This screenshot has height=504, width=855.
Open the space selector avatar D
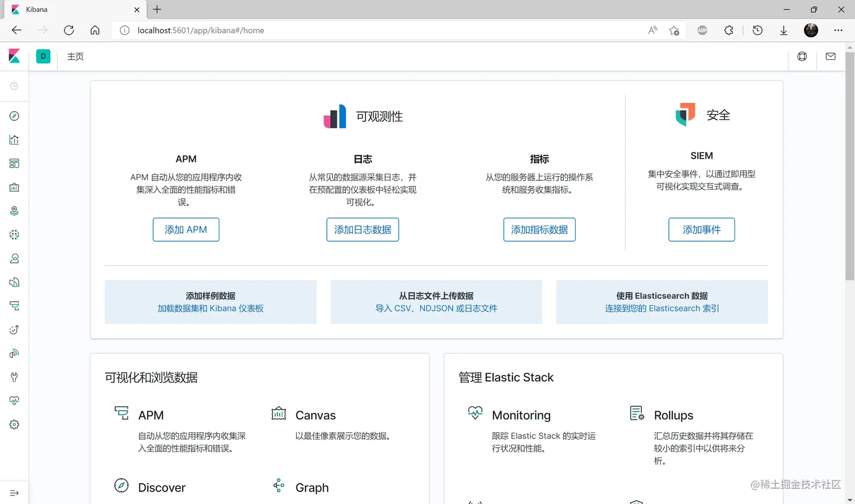click(43, 57)
